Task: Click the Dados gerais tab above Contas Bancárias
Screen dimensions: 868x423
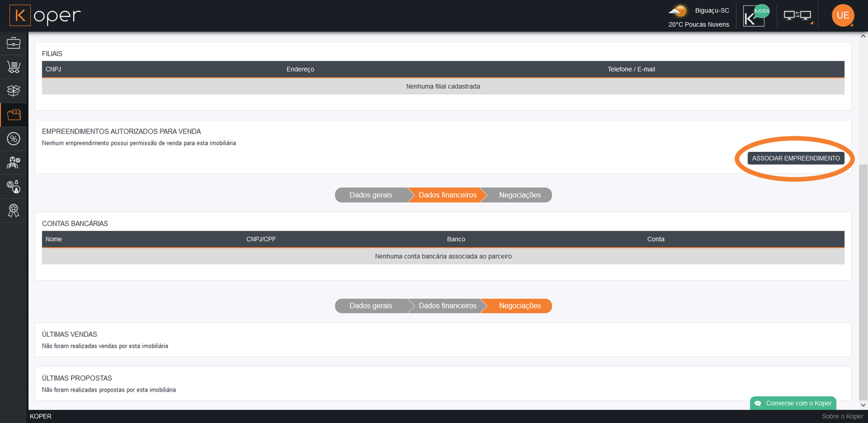Action: point(371,195)
